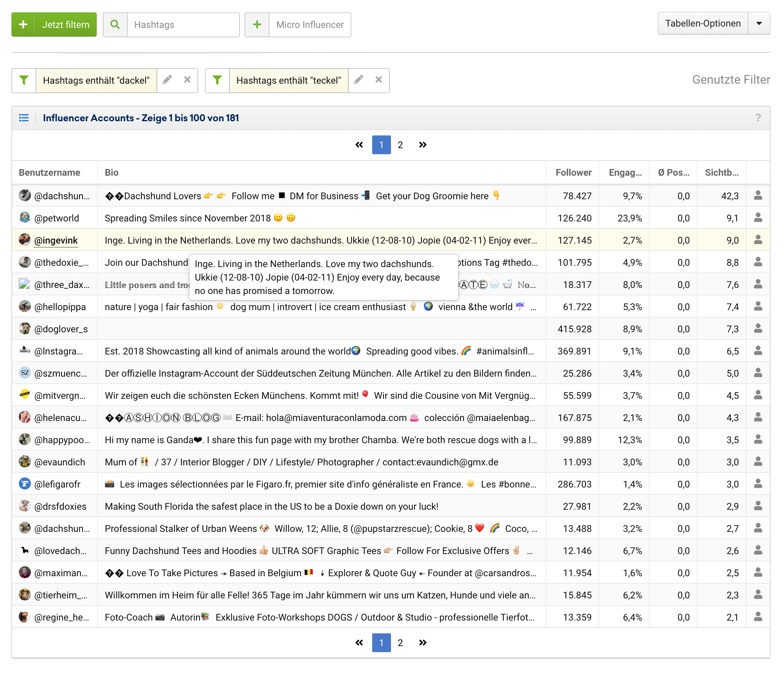Click the funnel icon of the dackel filter
The width and height of the screenshot is (784, 677).
(x=24, y=80)
